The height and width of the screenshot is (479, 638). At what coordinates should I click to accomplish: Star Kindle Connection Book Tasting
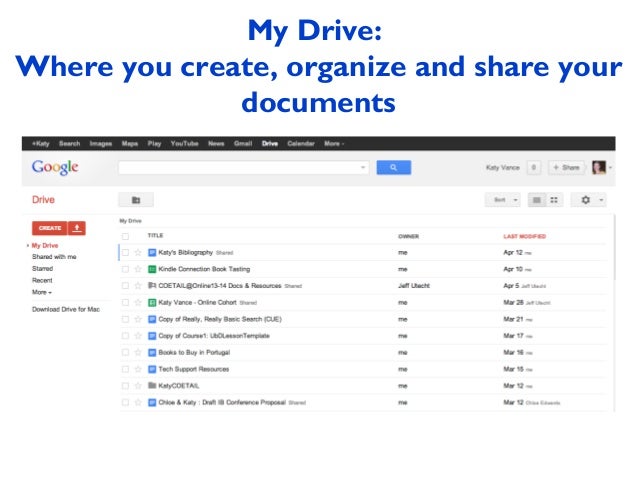138,269
